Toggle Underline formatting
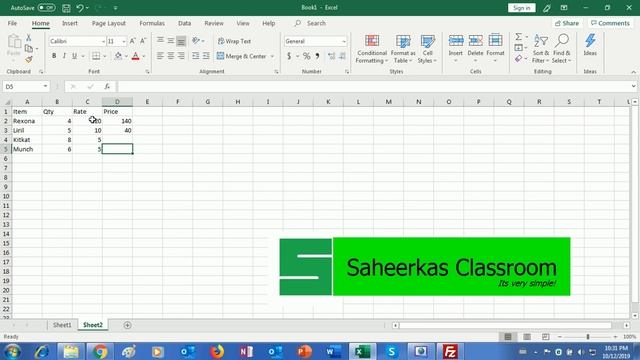Viewport: 640px width, 360px height. coord(74,56)
